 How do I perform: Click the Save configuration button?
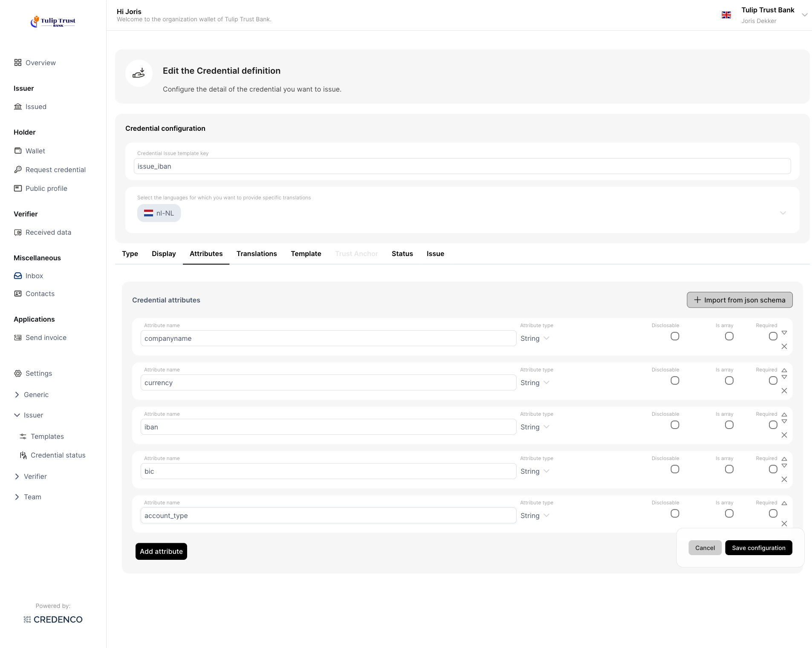click(x=758, y=548)
